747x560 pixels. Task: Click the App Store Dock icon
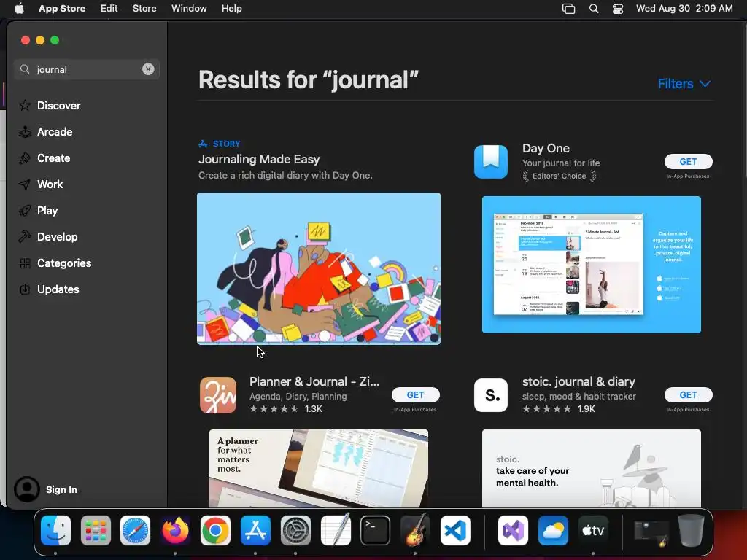tap(255, 530)
